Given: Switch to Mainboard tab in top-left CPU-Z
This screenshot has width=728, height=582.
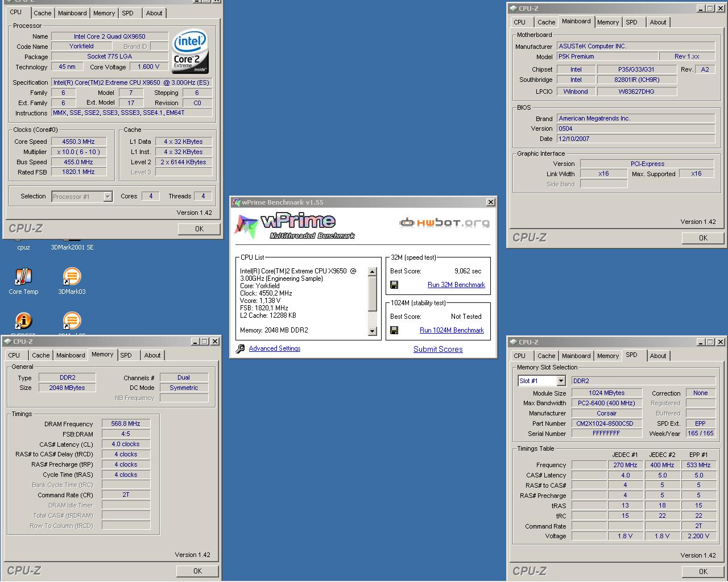Looking at the screenshot, I should point(72,13).
